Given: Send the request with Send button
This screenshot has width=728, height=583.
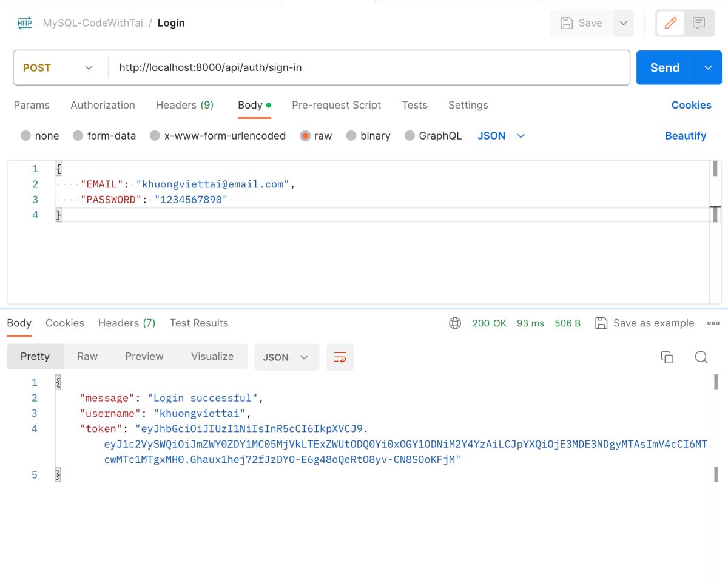Looking at the screenshot, I should tap(665, 68).
